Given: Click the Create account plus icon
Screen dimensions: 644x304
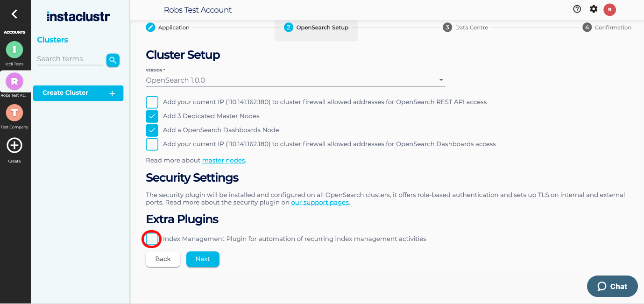Looking at the screenshot, I should 14,146.
